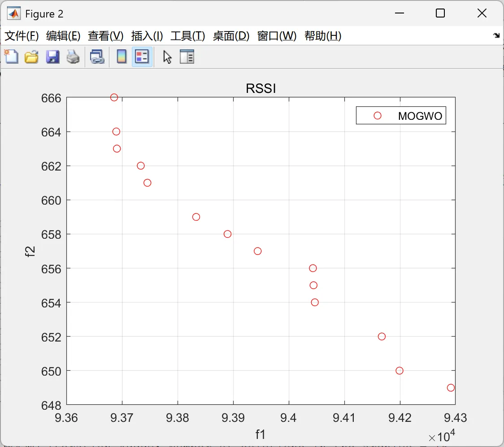
Task: Open the 帮助(H) menu
Action: click(323, 36)
